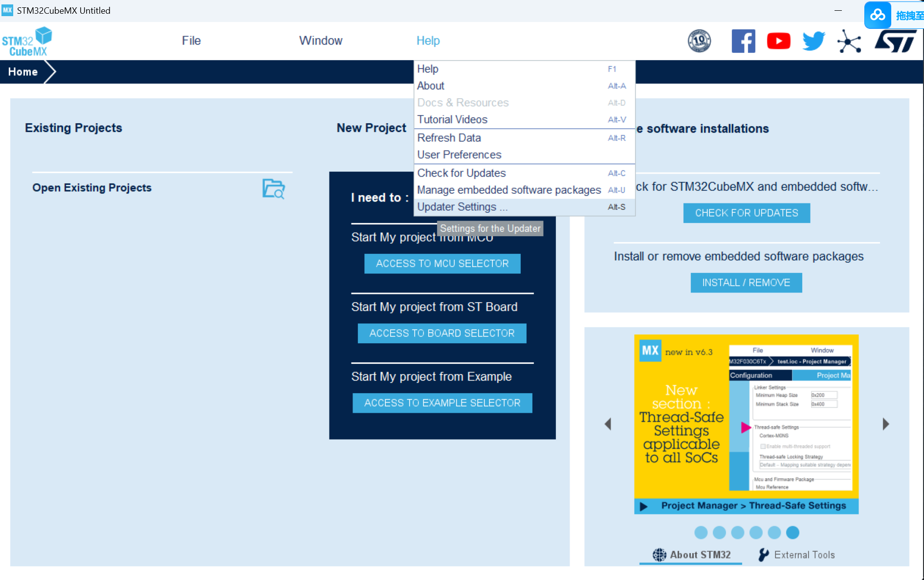924x580 pixels.
Task: Open the Twitter bird icon
Action: pos(814,41)
